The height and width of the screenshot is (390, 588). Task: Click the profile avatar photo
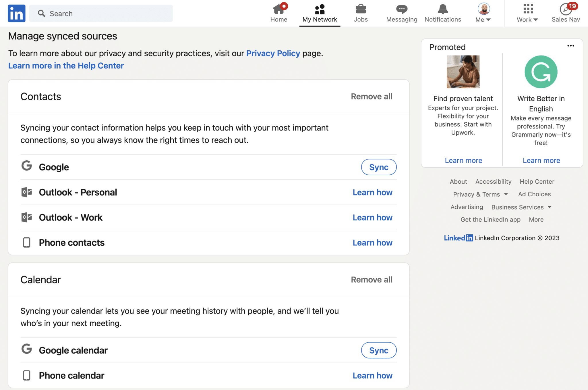coord(483,9)
